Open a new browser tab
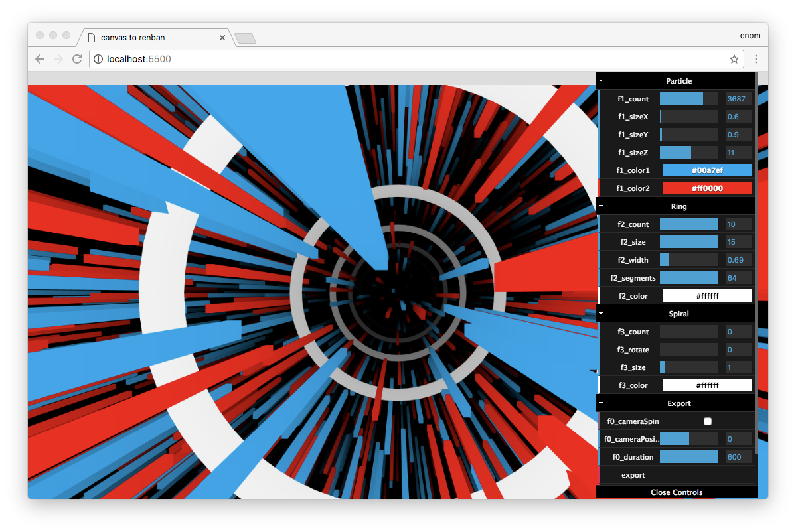 point(246,38)
